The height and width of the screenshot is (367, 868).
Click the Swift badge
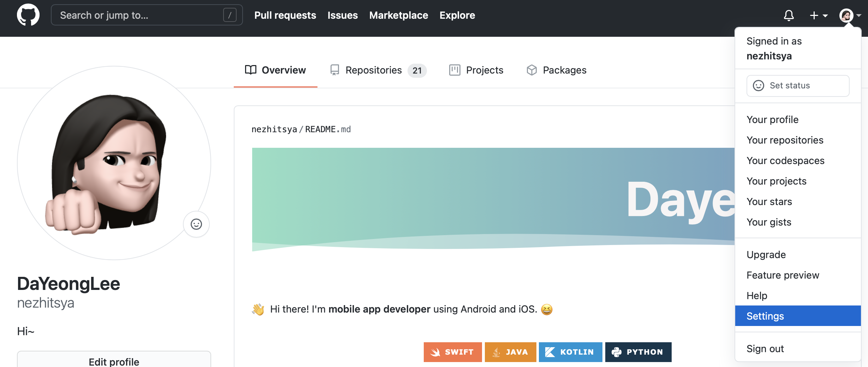[x=453, y=352]
